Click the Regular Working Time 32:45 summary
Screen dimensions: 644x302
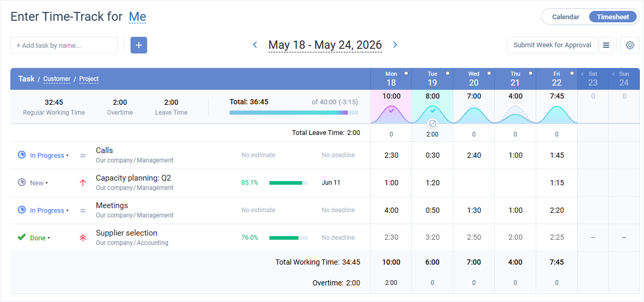(x=54, y=107)
